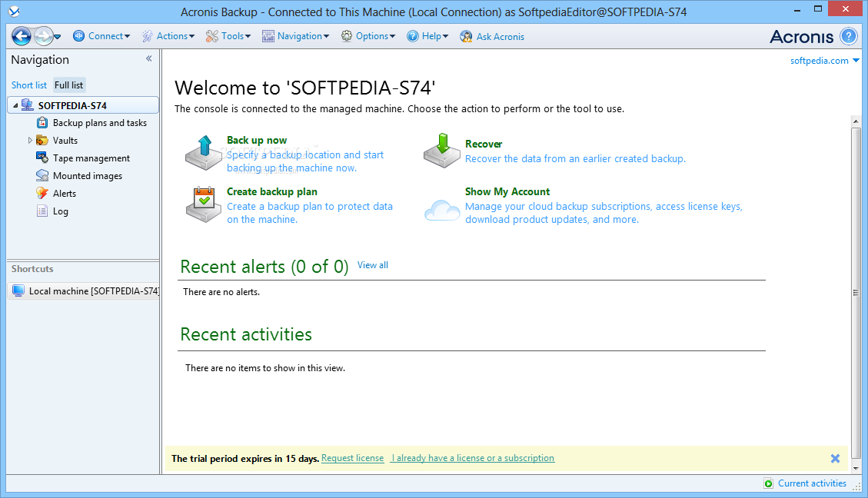Open the Actions menu
868x498 pixels.
pyautogui.click(x=168, y=36)
